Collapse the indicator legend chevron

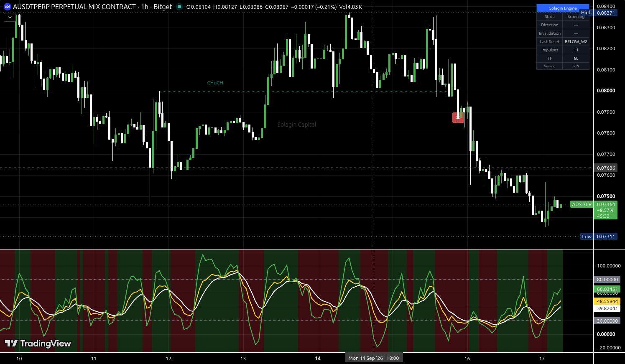tap(10, 18)
